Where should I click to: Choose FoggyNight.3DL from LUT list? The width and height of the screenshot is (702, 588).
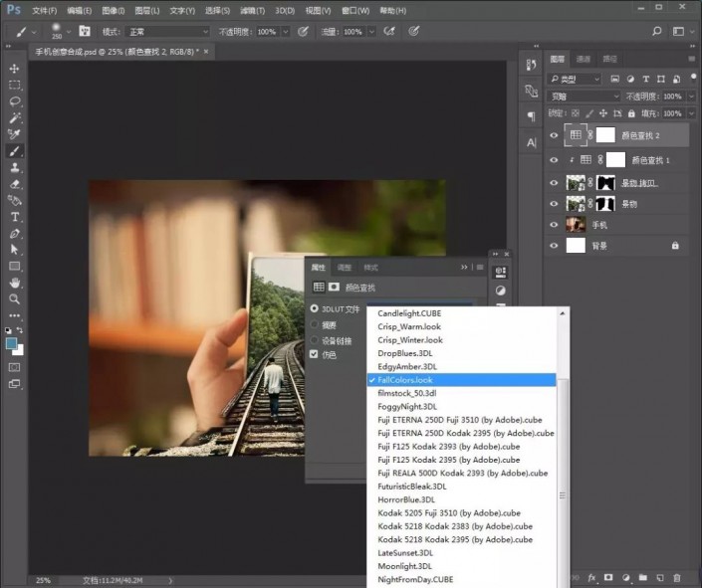tap(461, 406)
